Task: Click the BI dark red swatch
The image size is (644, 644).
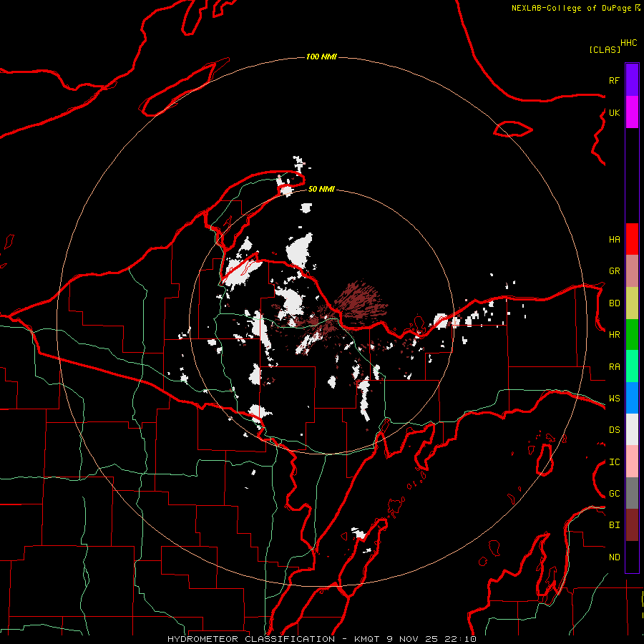Action: (632, 525)
